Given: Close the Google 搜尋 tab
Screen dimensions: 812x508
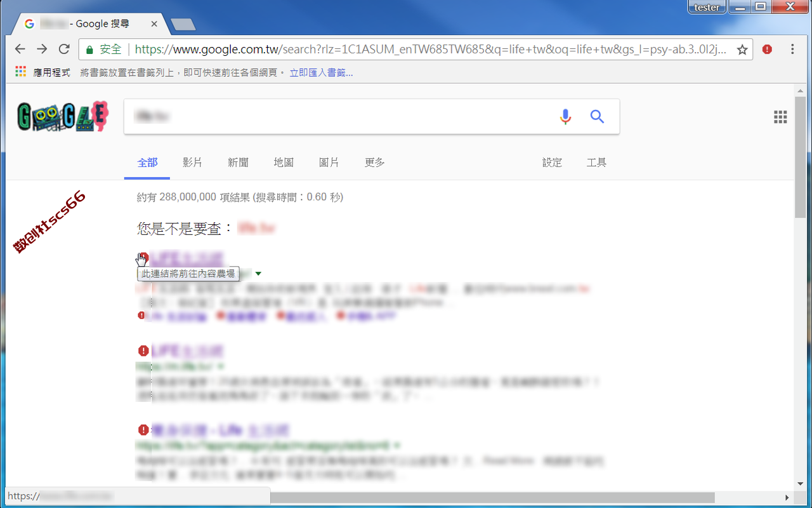Looking at the screenshot, I should [154, 24].
